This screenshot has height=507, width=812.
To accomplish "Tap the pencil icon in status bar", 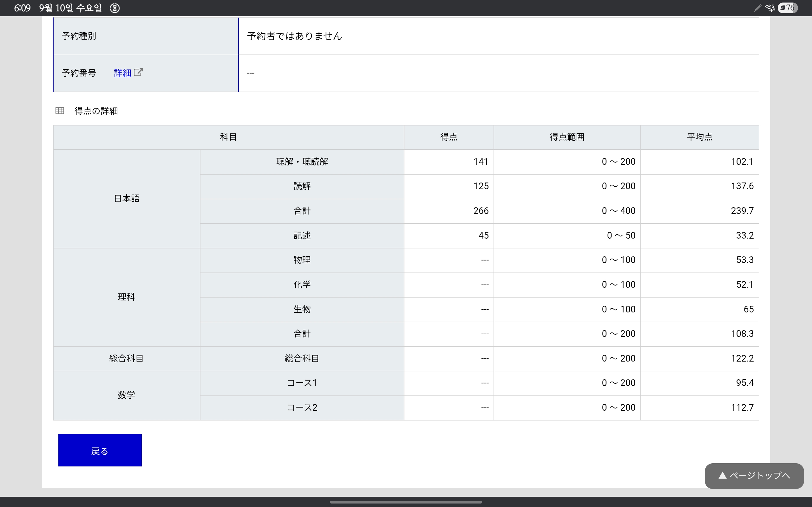I will tap(757, 8).
